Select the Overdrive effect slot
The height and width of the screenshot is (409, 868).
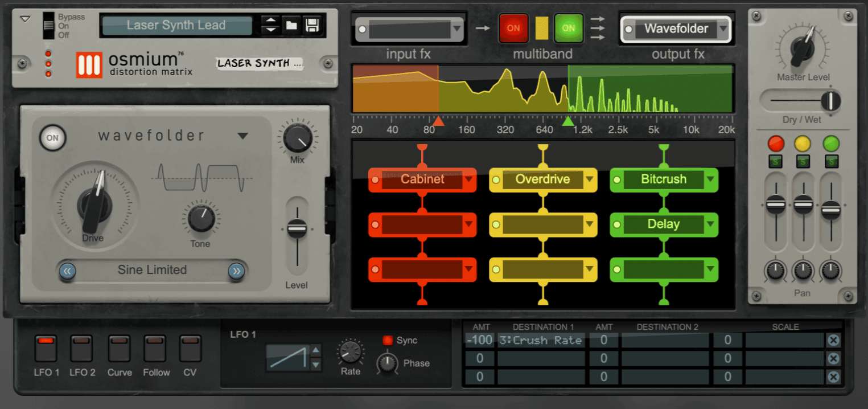click(542, 179)
